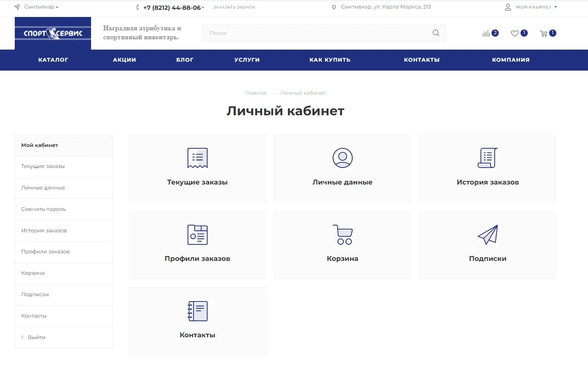Click the Подписки tile title
The height and width of the screenshot is (386, 588).
(x=488, y=259)
